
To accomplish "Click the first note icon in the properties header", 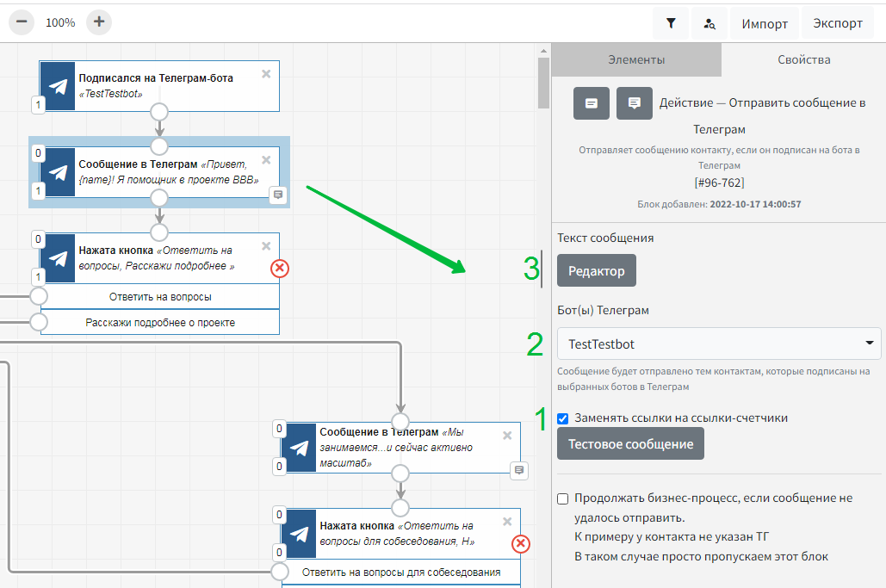I will [x=592, y=103].
